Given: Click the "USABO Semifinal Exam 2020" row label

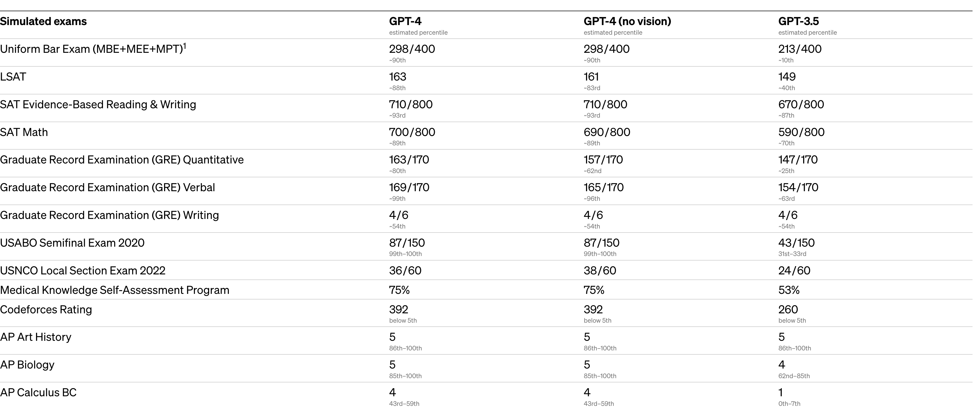Looking at the screenshot, I should point(72,243).
